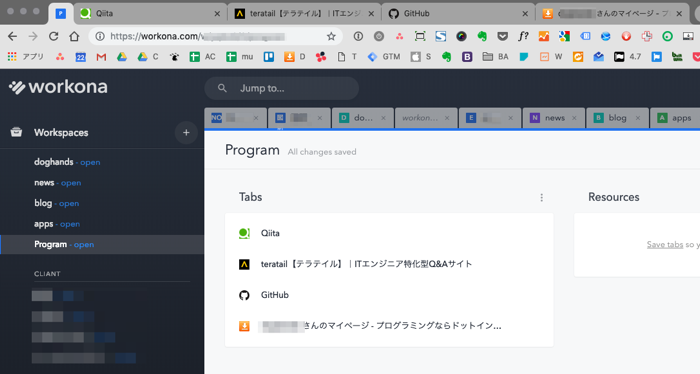Open the マイページ entry in Tabs list
700x374 pixels.
(389, 326)
